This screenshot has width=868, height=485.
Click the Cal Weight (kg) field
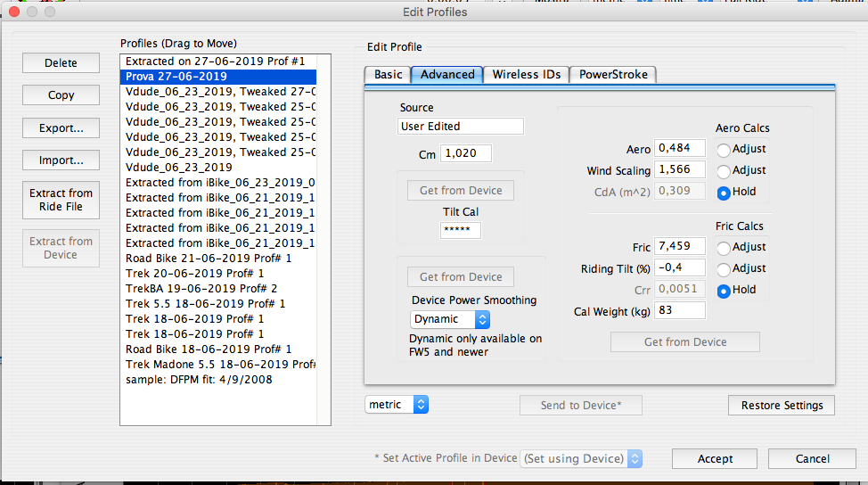click(679, 311)
